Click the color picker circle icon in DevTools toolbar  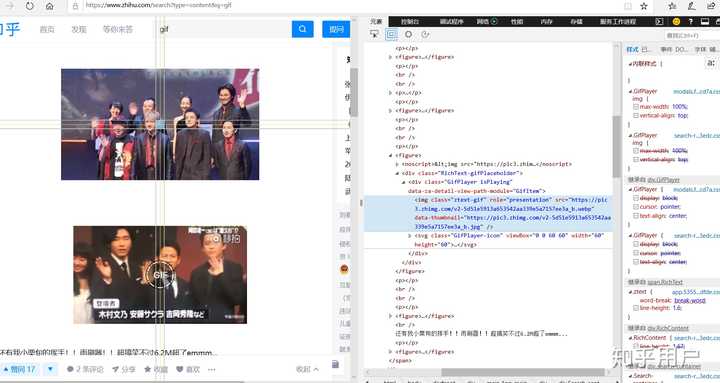pyautogui.click(x=408, y=34)
